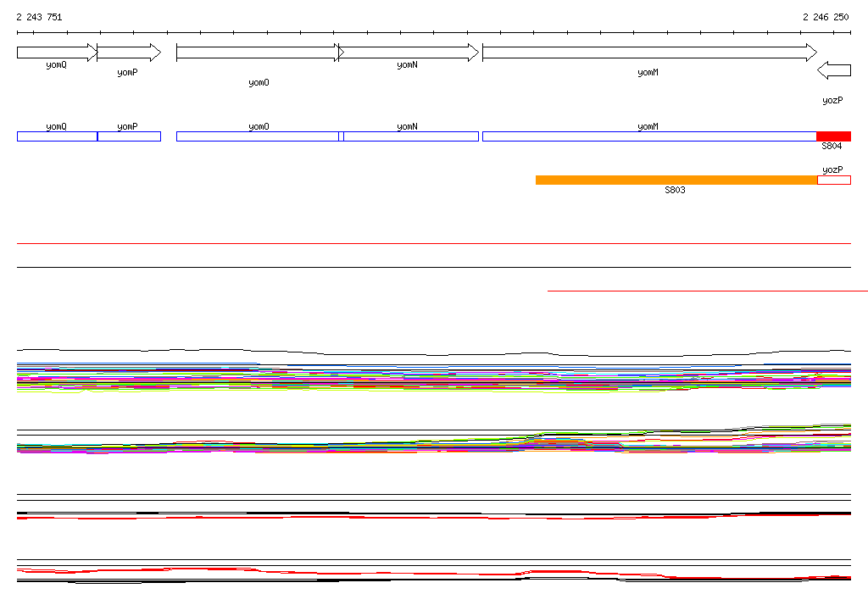The width and height of the screenshot is (868, 605).
Task: Select the blue yomP segment box
Action: pos(129,136)
